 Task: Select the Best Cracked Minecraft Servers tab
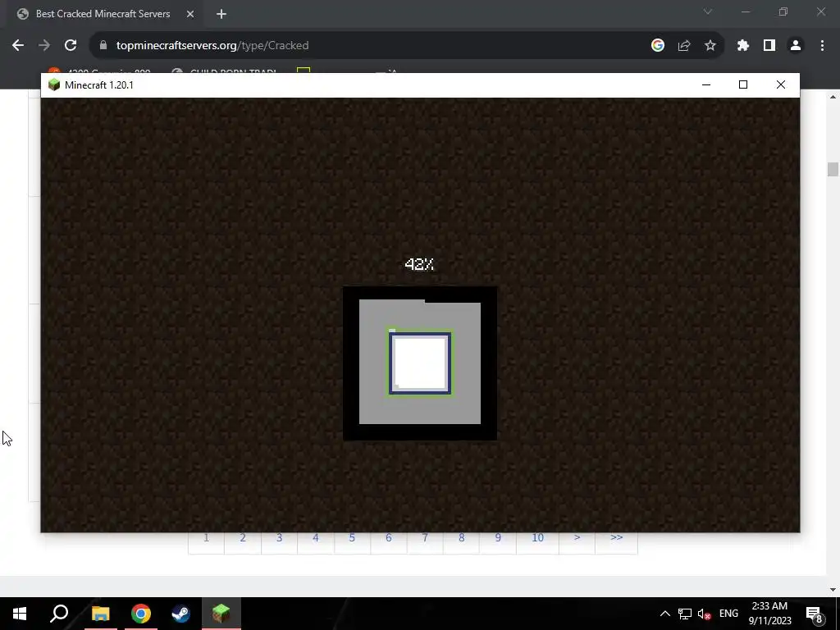(102, 14)
